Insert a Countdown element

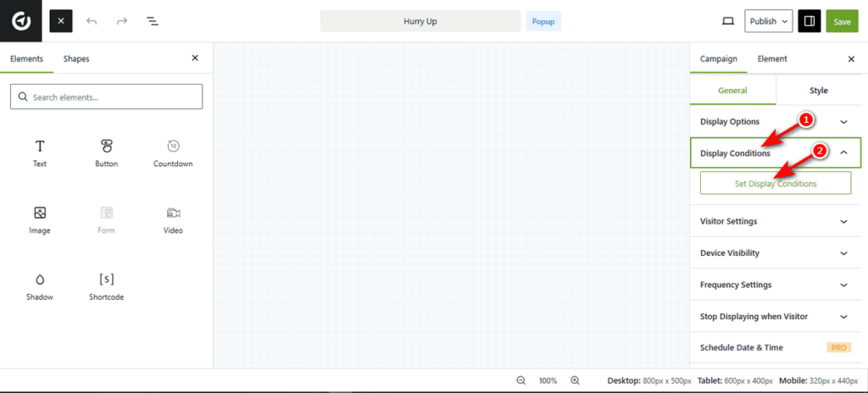(173, 153)
